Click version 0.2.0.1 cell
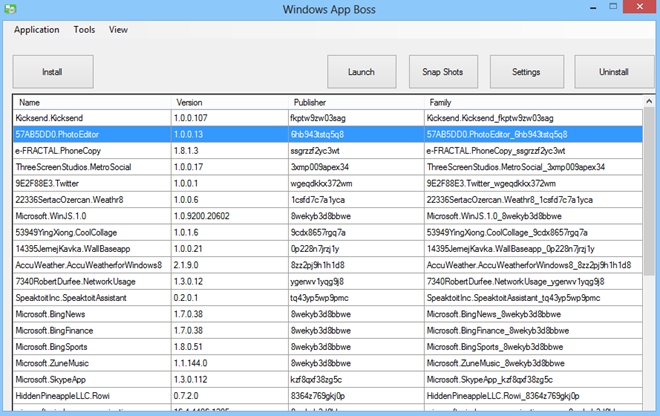The height and width of the screenshot is (416, 660). pyautogui.click(x=230, y=298)
